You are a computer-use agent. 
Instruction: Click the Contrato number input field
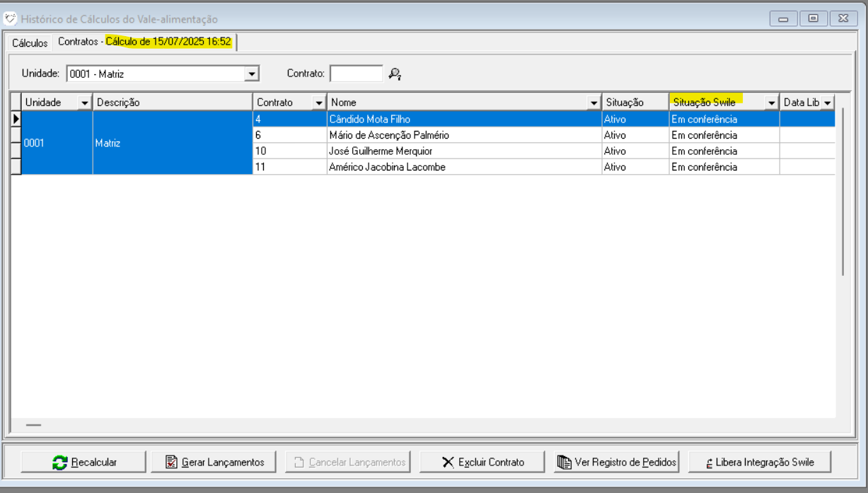[x=356, y=74]
